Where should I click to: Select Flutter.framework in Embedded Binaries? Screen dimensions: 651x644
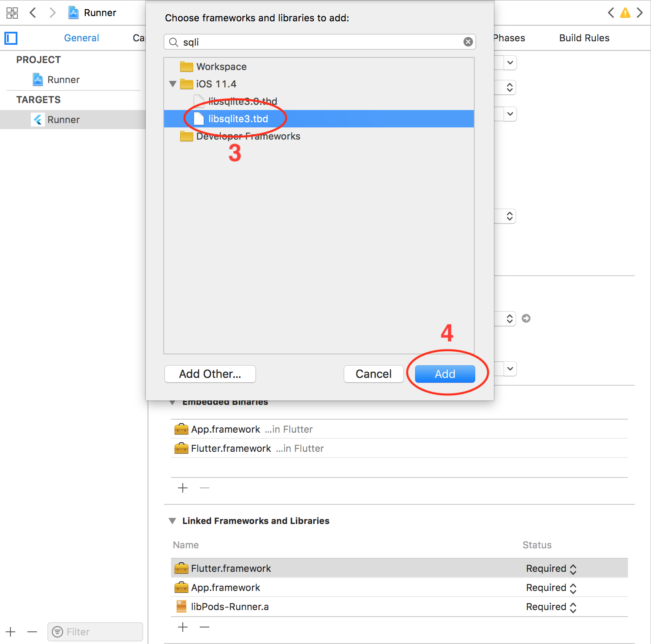tap(399, 448)
